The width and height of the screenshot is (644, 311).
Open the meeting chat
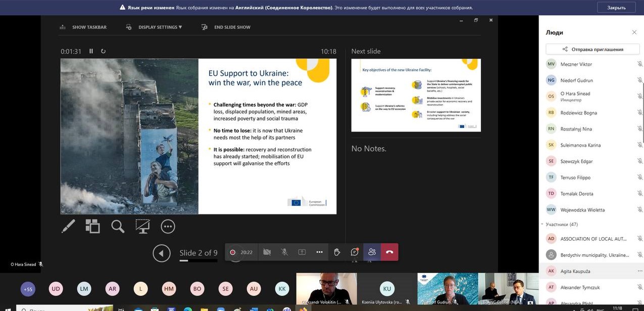coord(355,252)
